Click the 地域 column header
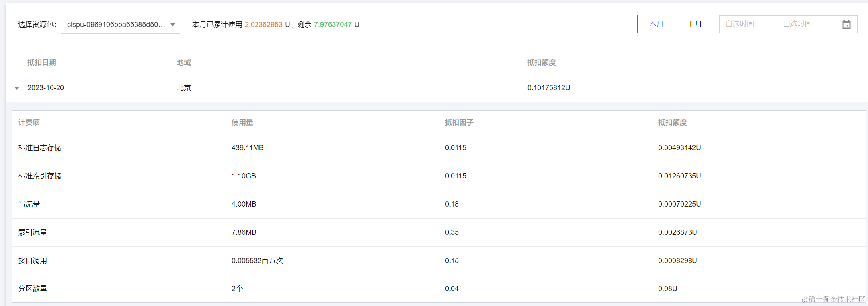Screen dimensions: 868x306 [183, 62]
